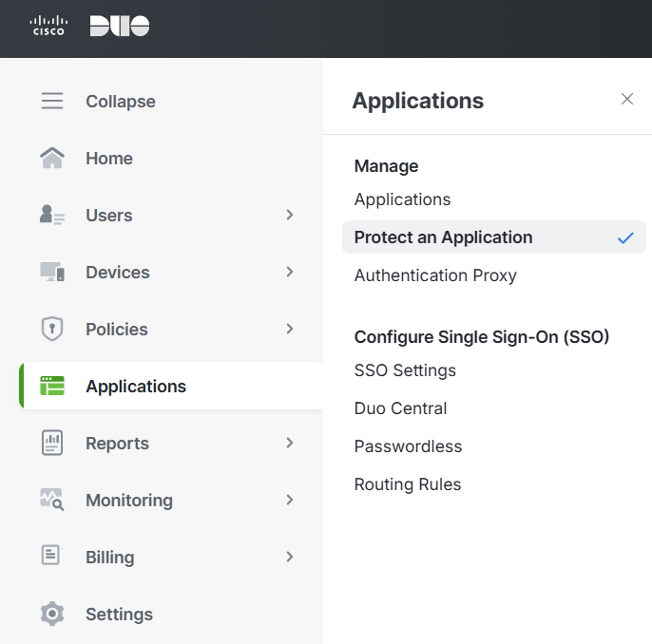The width and height of the screenshot is (652, 644).
Task: Go to Duo Central page
Action: [400, 408]
